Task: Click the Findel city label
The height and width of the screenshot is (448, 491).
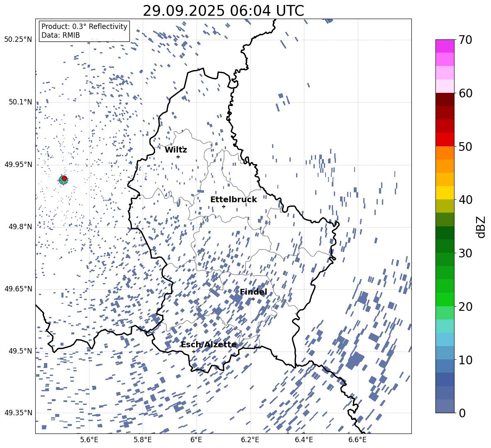Action: click(x=253, y=292)
